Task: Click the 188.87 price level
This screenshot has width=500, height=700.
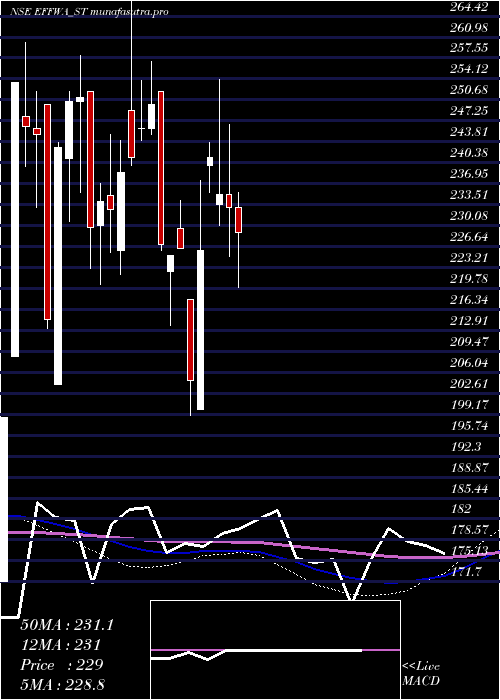Action: point(468,467)
